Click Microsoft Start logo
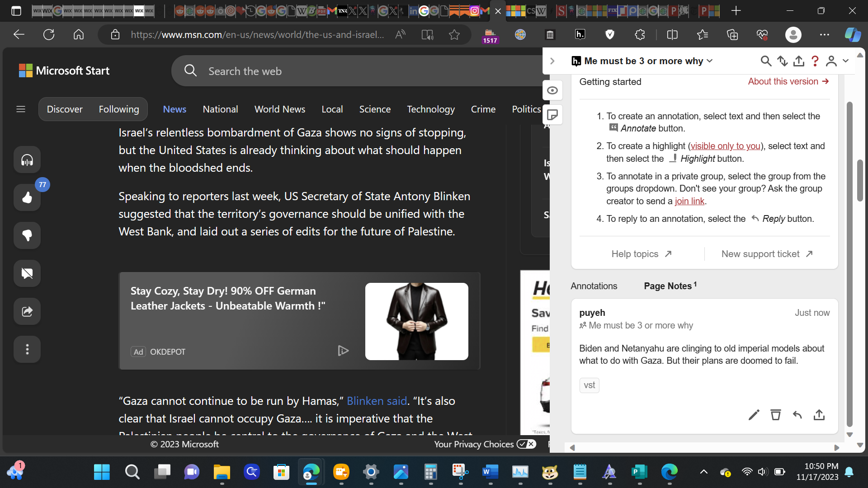This screenshot has height=488, width=868. [64, 71]
